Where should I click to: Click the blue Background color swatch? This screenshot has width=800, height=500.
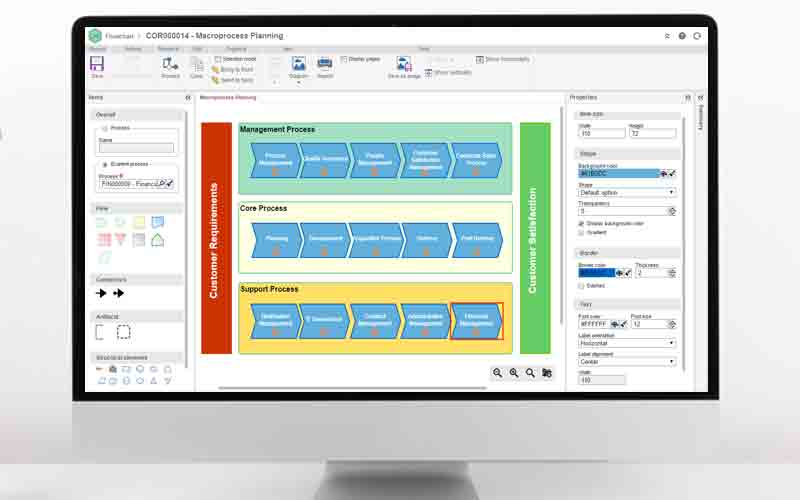(x=619, y=173)
